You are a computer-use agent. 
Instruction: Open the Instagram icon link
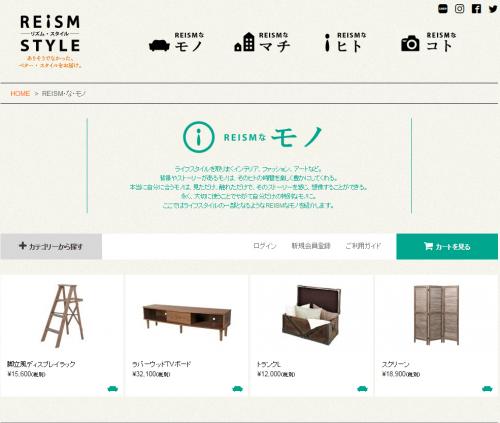pos(459,9)
